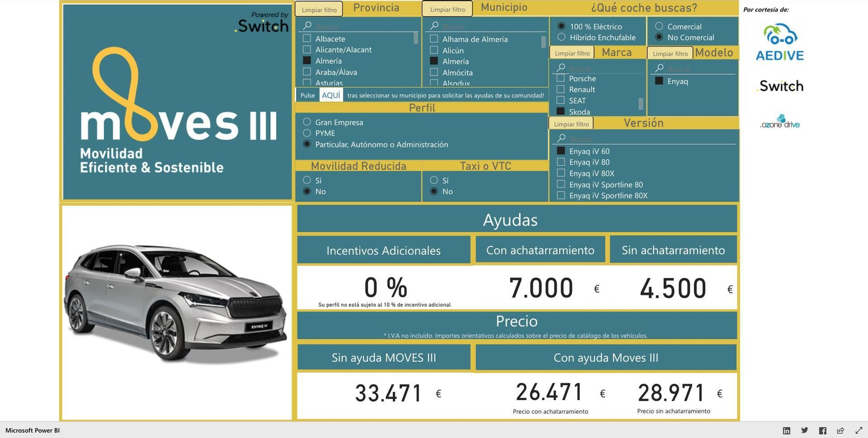
Task: Click the ozone drive logo
Action: pyautogui.click(x=780, y=123)
